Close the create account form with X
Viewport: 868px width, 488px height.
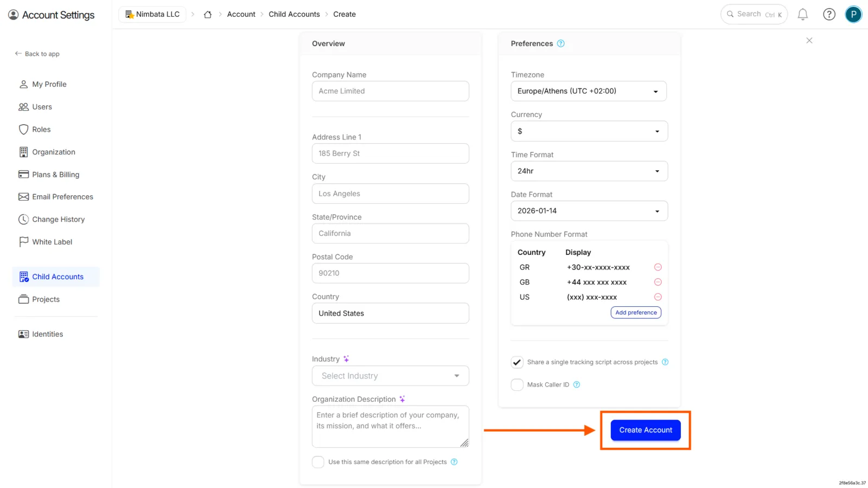pyautogui.click(x=809, y=41)
